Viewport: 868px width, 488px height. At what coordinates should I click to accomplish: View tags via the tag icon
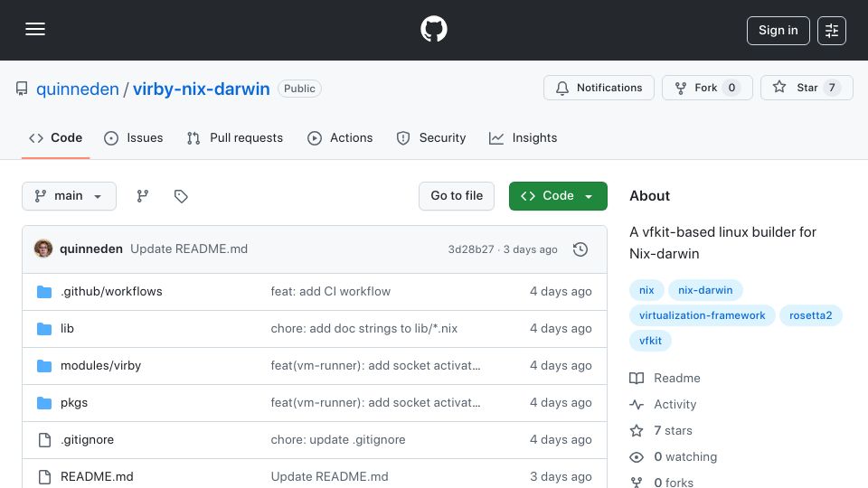point(181,196)
